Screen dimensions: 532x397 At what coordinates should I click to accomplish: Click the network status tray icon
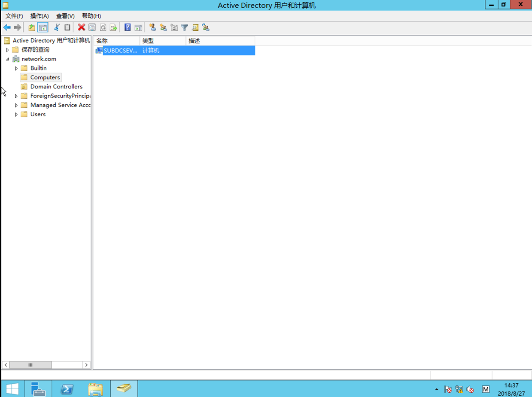point(459,389)
